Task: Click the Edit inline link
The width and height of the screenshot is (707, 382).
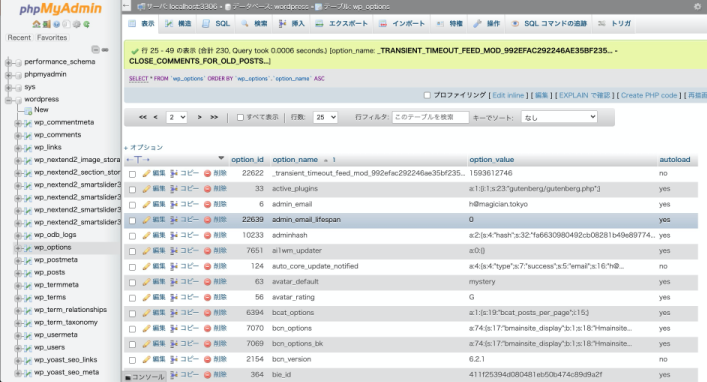Action: (508, 96)
